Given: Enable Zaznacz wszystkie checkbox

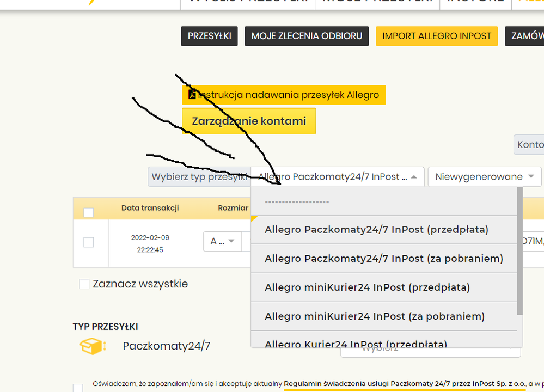Looking at the screenshot, I should (x=84, y=284).
